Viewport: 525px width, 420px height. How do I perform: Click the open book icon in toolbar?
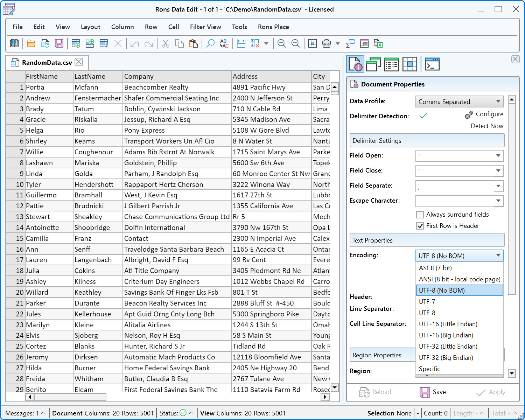click(14, 43)
